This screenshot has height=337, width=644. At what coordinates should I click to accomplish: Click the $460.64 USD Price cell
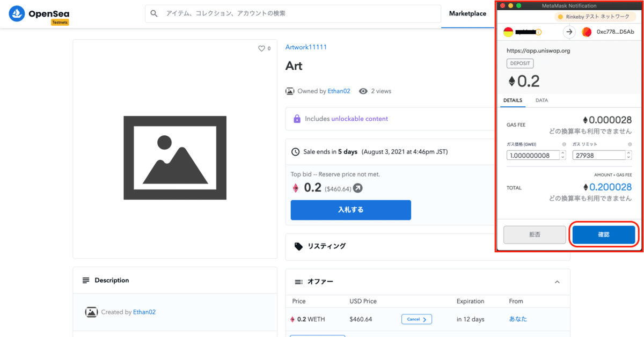(361, 319)
